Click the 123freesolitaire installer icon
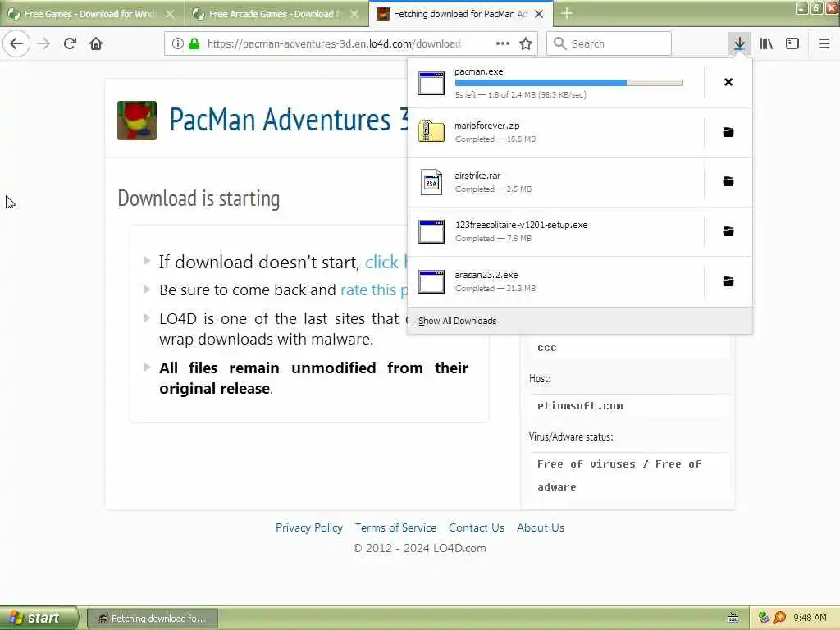 pos(431,231)
